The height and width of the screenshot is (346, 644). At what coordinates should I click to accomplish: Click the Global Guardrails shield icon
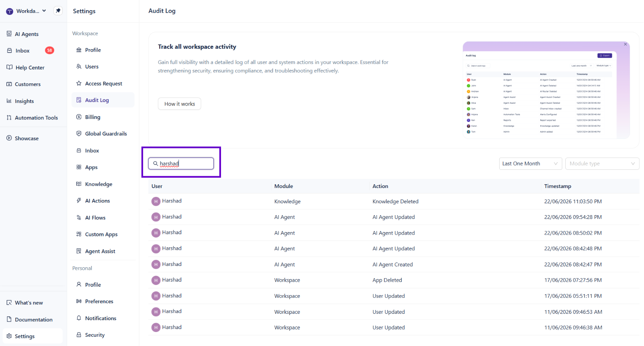pos(79,133)
